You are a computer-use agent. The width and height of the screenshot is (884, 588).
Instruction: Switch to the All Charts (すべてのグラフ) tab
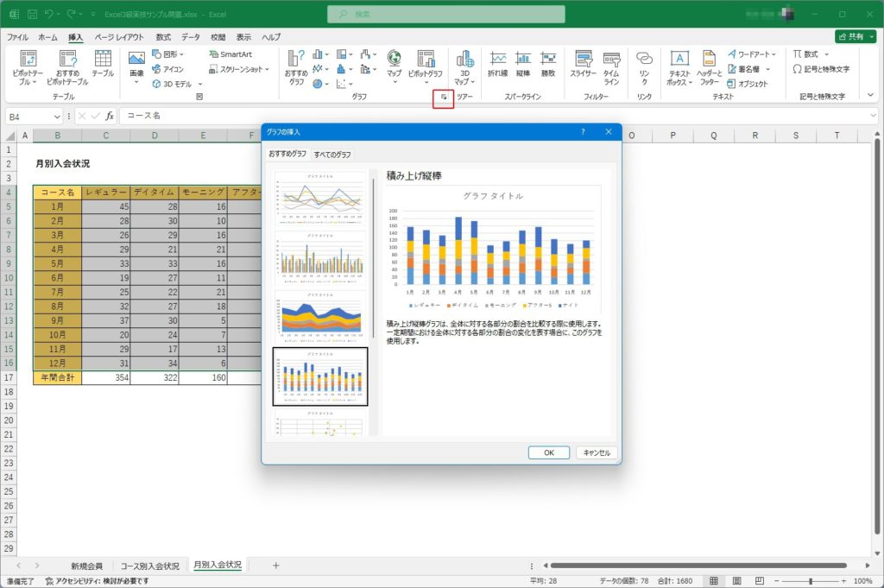331,154
